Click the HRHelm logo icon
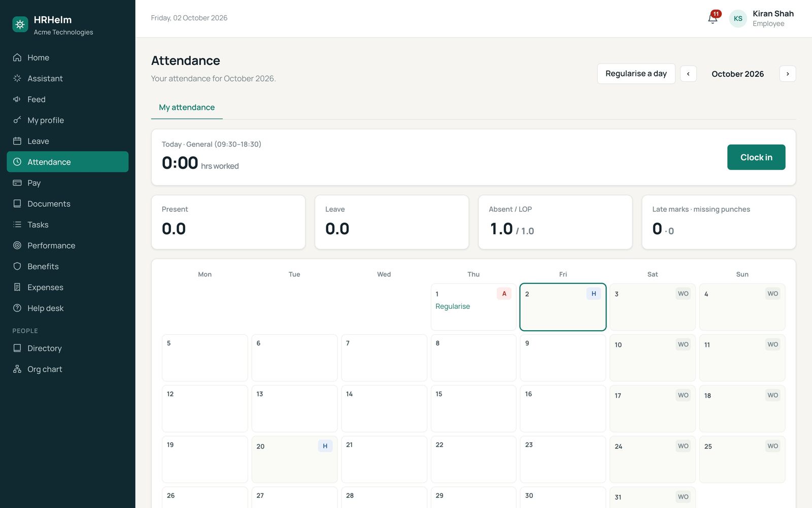The image size is (812, 508). (20, 24)
